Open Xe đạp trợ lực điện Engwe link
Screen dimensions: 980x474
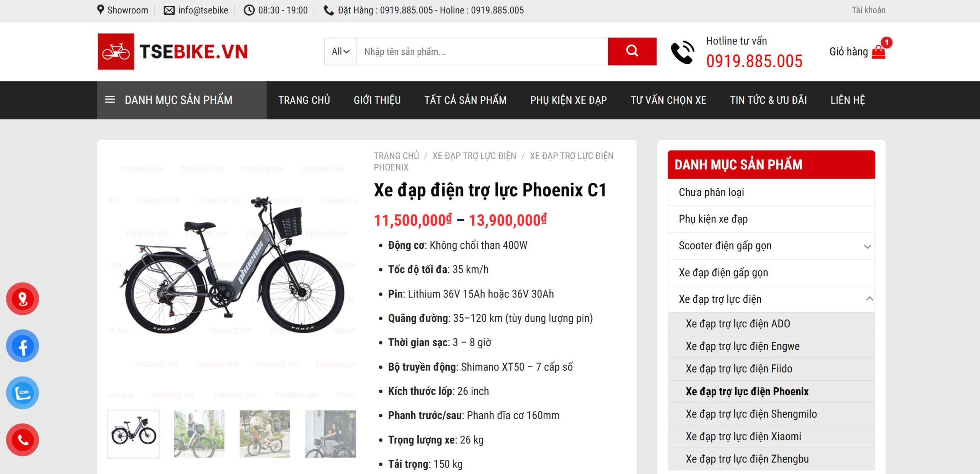coord(742,346)
